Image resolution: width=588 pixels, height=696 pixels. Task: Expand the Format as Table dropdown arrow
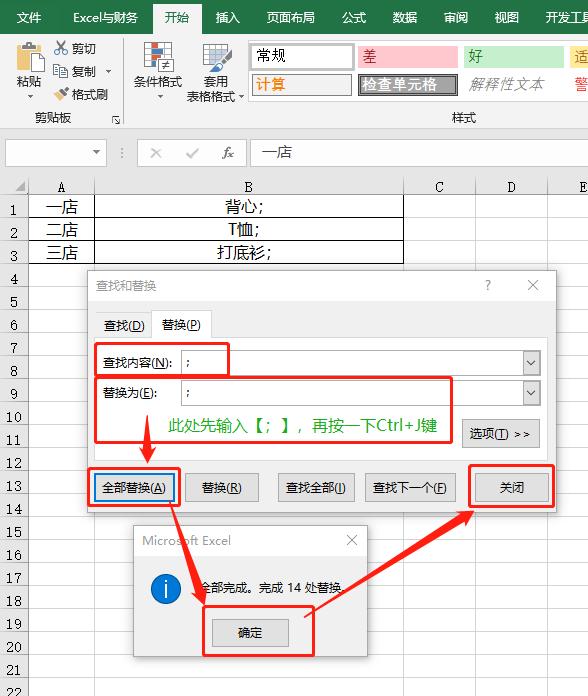point(241,96)
